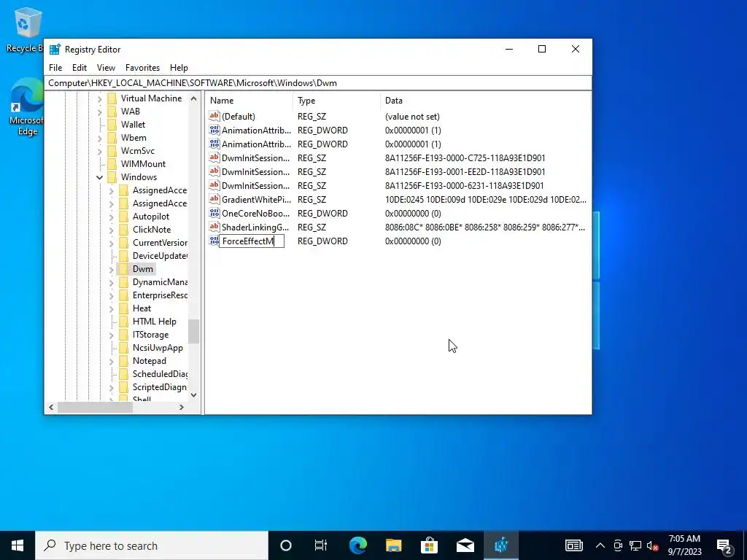The image size is (747, 560).
Task: Select data 8A11256F-E193-0000-C725-118A93E1D901
Action: pos(465,158)
